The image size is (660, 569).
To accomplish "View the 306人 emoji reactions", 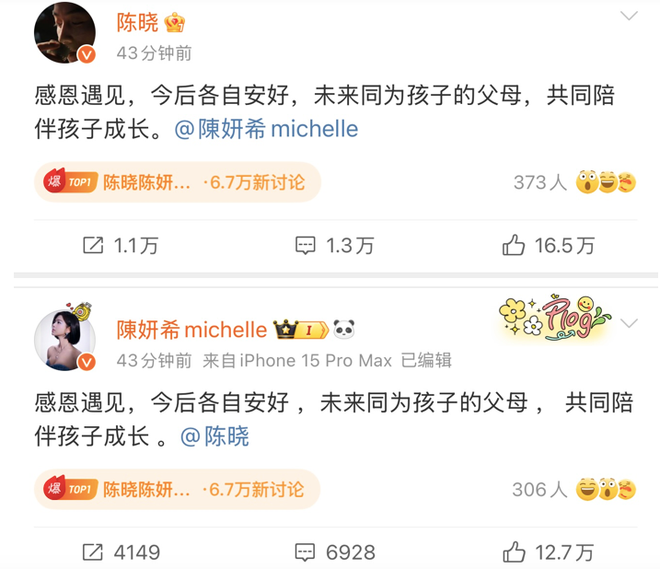I will point(575,489).
